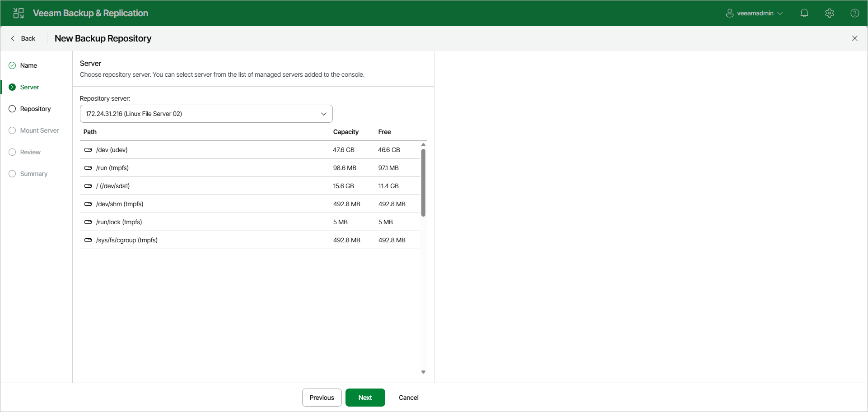
Task: Select the / (/dev/sda1) path row
Action: (250, 186)
